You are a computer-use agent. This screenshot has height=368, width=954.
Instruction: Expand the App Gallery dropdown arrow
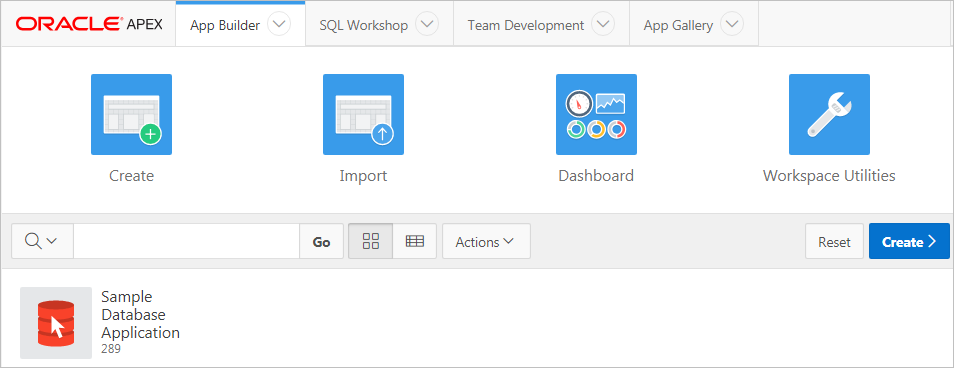732,24
